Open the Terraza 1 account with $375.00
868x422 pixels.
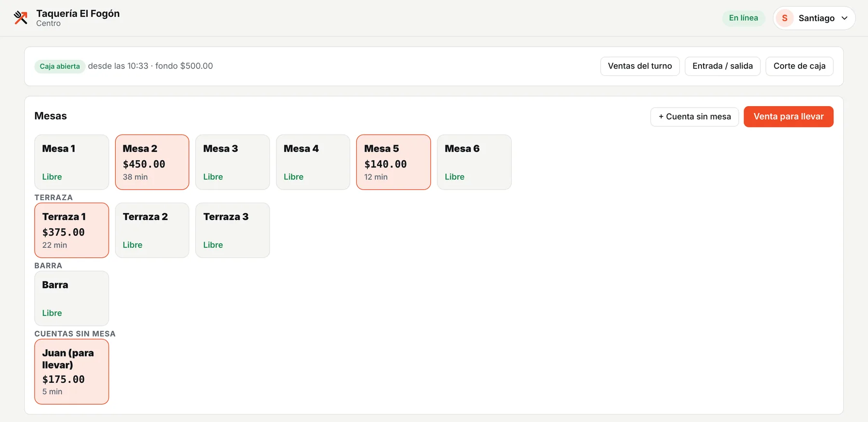click(71, 230)
